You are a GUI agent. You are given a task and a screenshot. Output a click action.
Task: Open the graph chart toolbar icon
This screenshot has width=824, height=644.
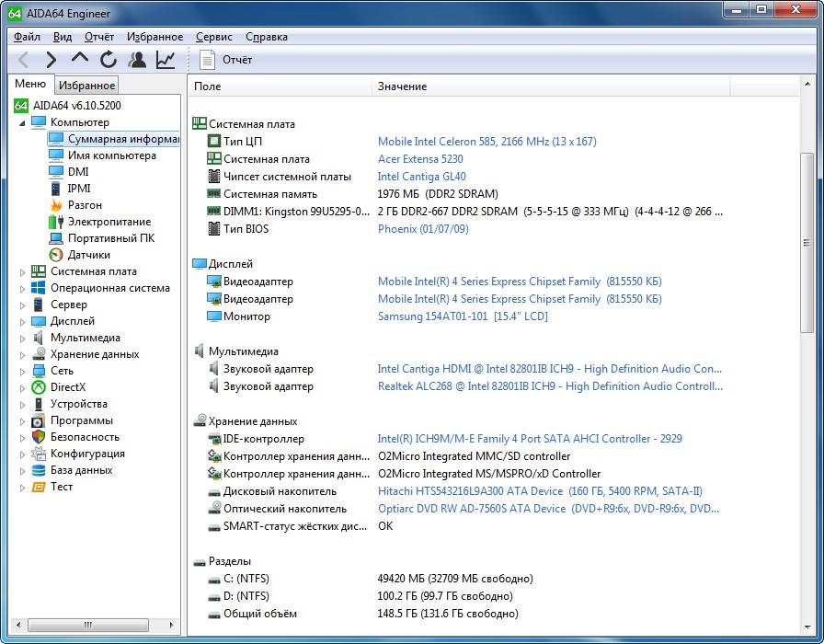coord(166,60)
